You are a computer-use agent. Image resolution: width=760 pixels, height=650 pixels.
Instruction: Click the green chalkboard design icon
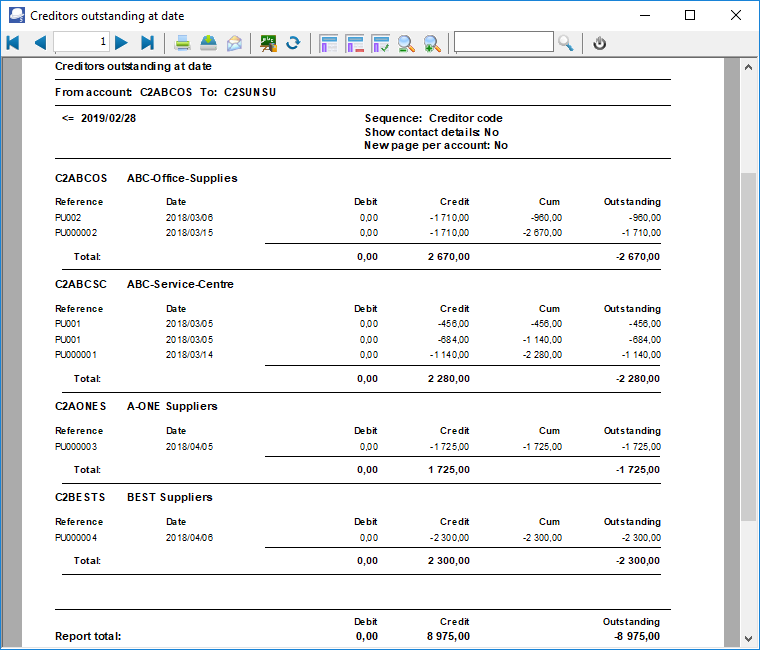click(268, 43)
